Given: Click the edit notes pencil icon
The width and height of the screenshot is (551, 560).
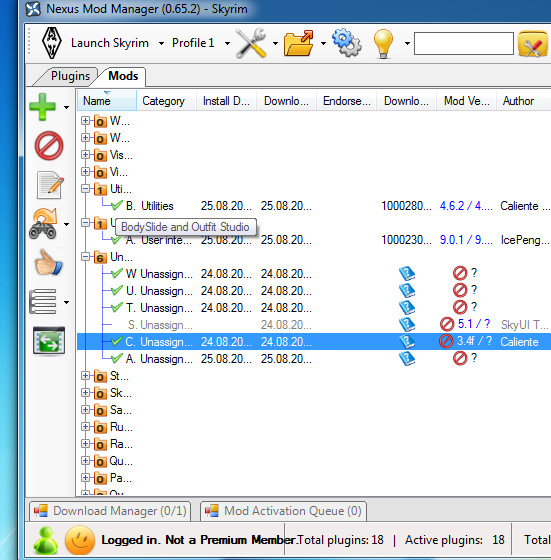Looking at the screenshot, I should click(50, 185).
